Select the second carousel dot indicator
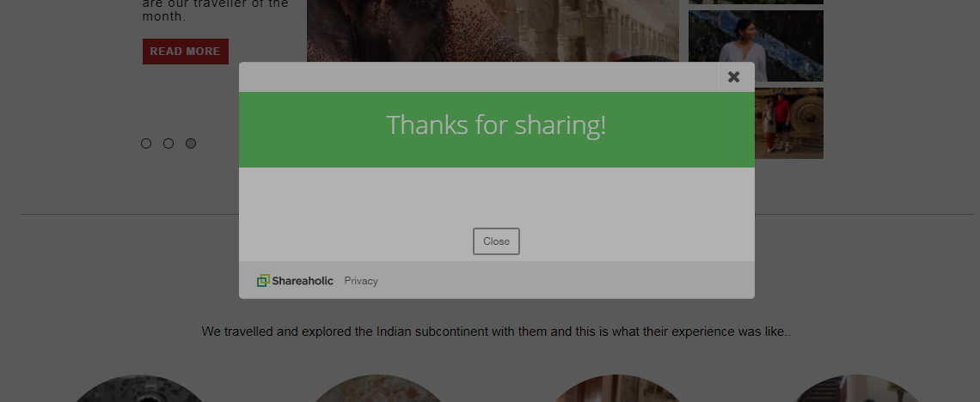 coord(168,143)
